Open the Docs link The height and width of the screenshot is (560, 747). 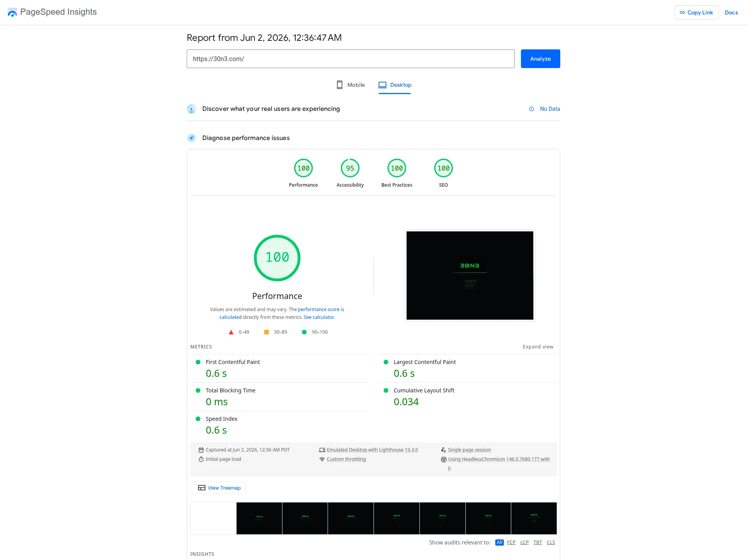(731, 12)
